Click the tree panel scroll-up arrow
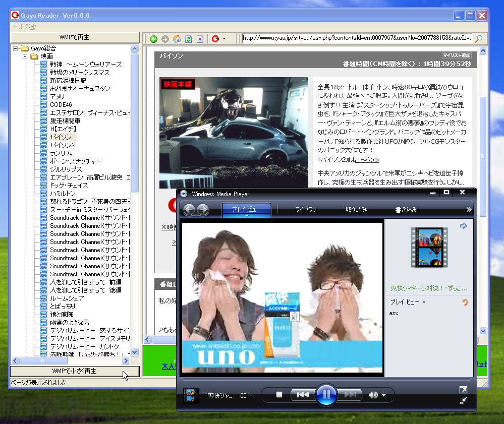504x424 pixels. point(135,49)
